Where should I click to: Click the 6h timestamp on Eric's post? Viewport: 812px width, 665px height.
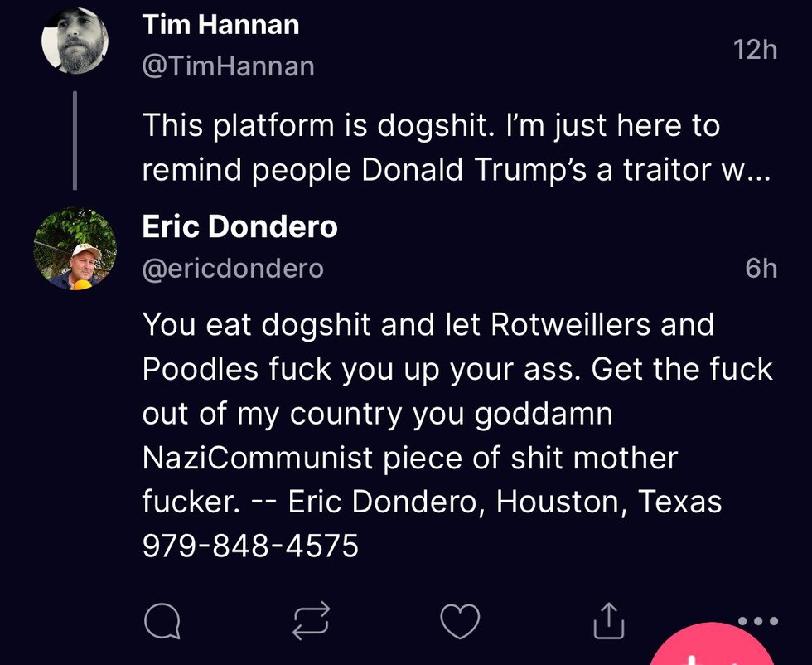coord(761,268)
